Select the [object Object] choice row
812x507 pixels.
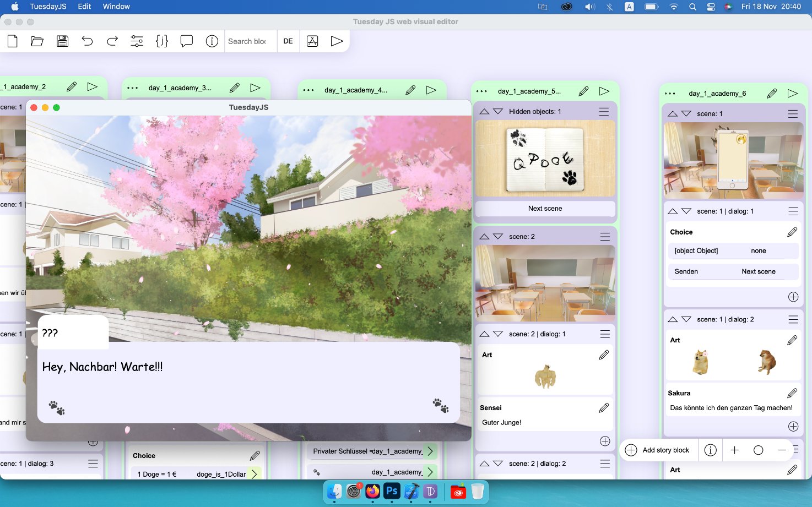pos(733,251)
